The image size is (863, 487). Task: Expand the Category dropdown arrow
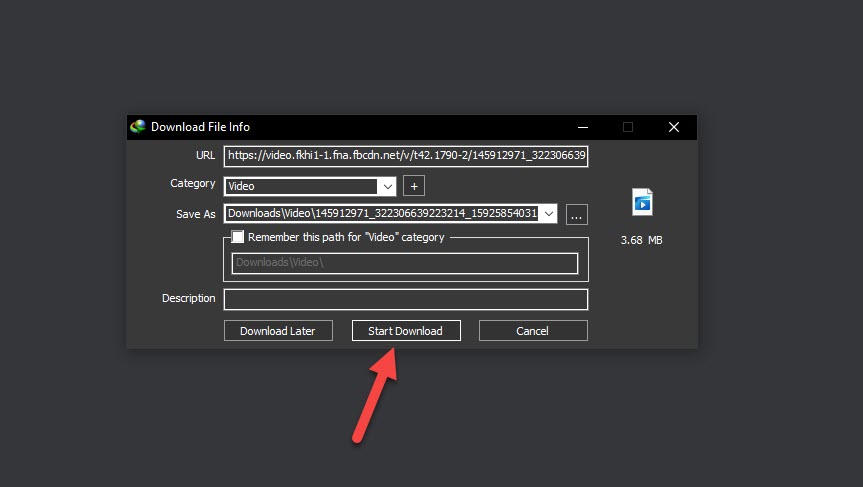click(386, 186)
